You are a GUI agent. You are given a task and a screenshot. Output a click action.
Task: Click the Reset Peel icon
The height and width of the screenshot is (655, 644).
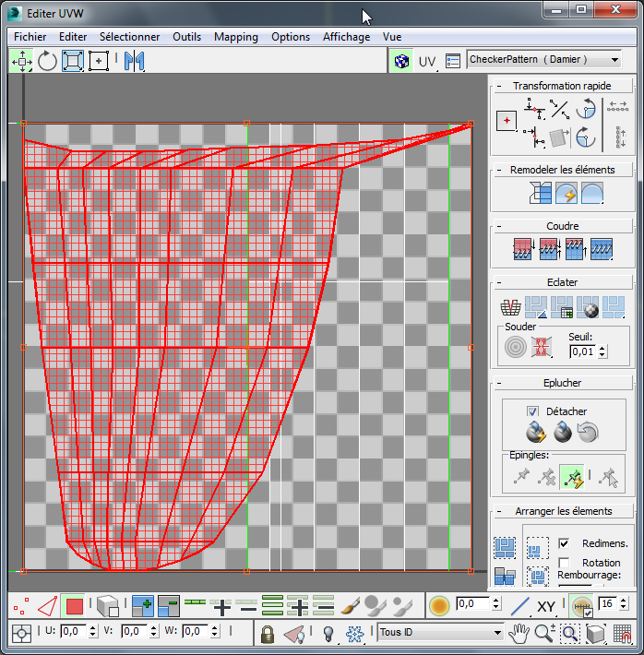[588, 432]
